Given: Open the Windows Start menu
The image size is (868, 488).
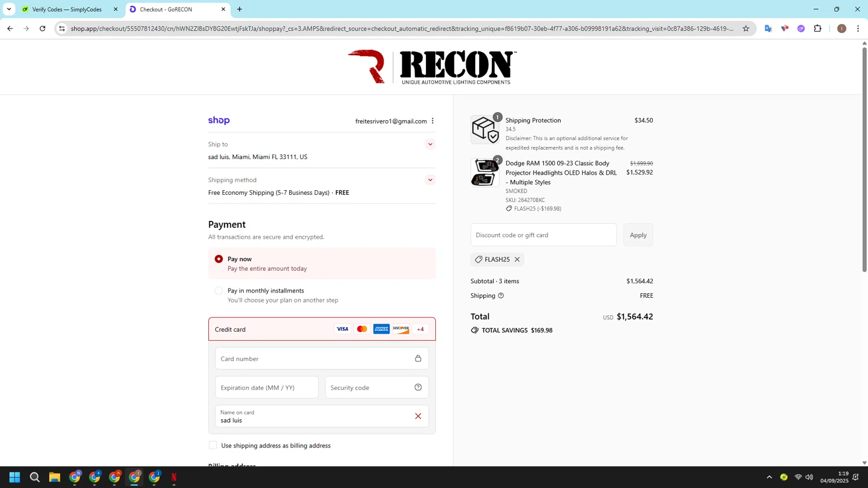Looking at the screenshot, I should tap(15, 477).
